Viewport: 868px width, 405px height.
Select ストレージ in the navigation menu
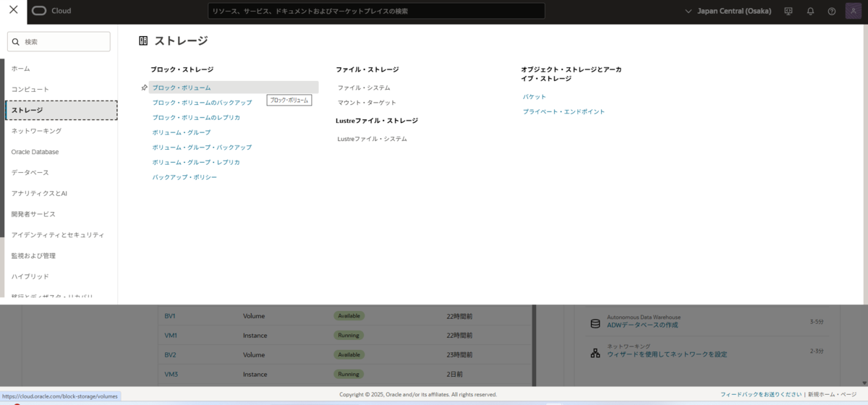tap(61, 110)
